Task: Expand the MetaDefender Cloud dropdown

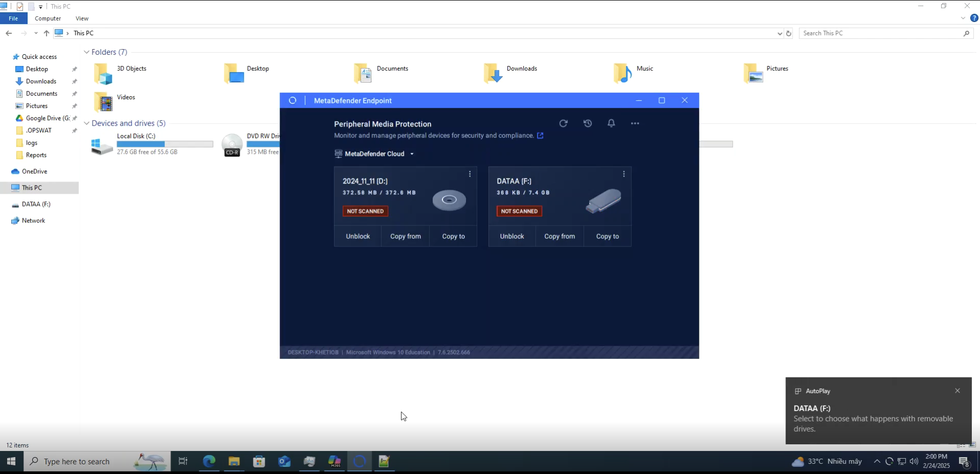Action: 374,154
